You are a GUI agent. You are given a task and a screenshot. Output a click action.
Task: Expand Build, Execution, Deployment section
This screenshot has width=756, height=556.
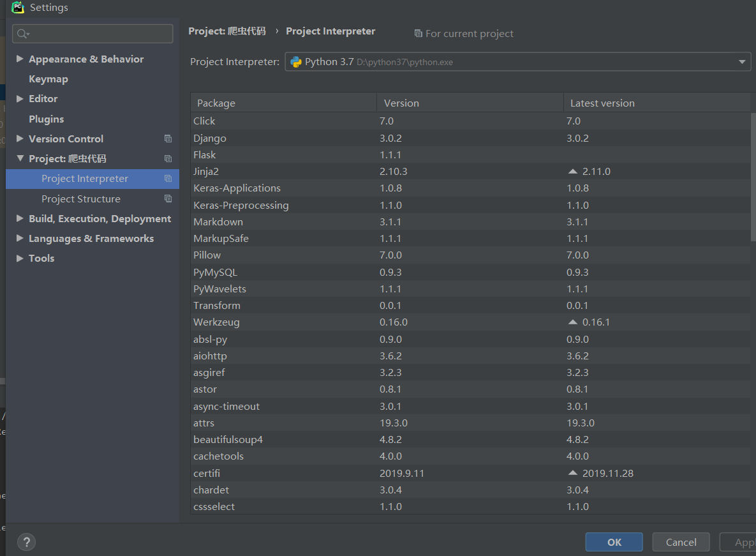pos(20,218)
